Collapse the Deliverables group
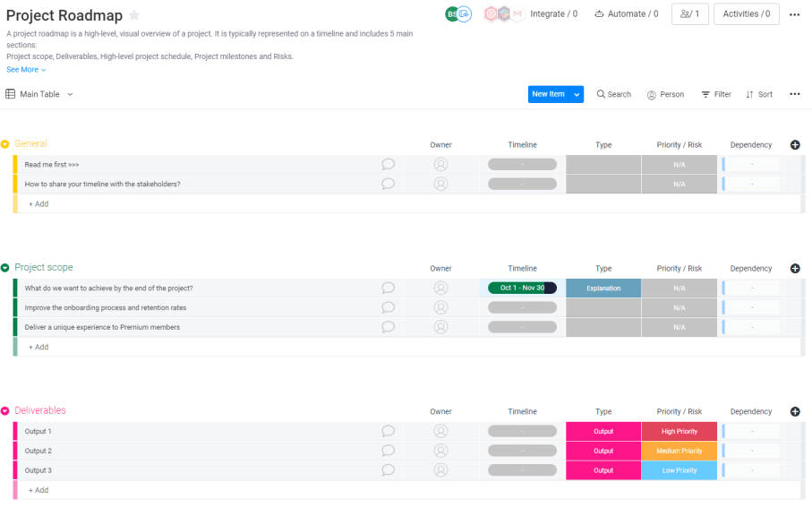The width and height of the screenshot is (812, 508). [5, 410]
